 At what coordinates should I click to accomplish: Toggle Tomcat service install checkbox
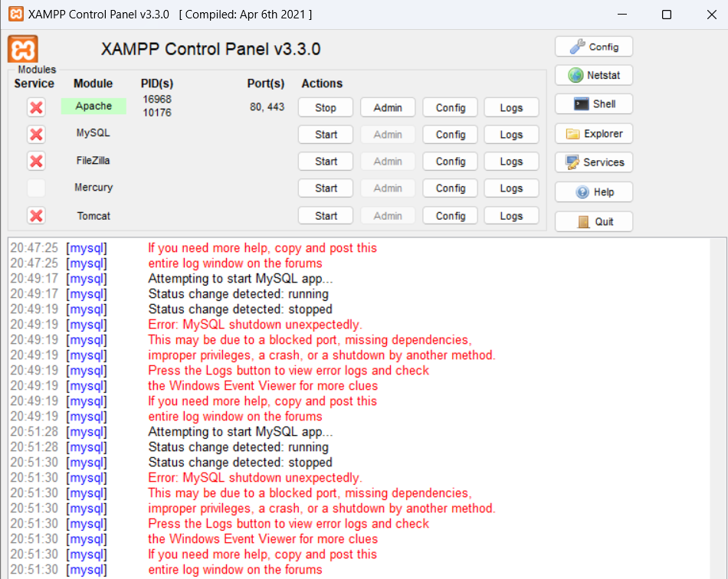pos(36,216)
